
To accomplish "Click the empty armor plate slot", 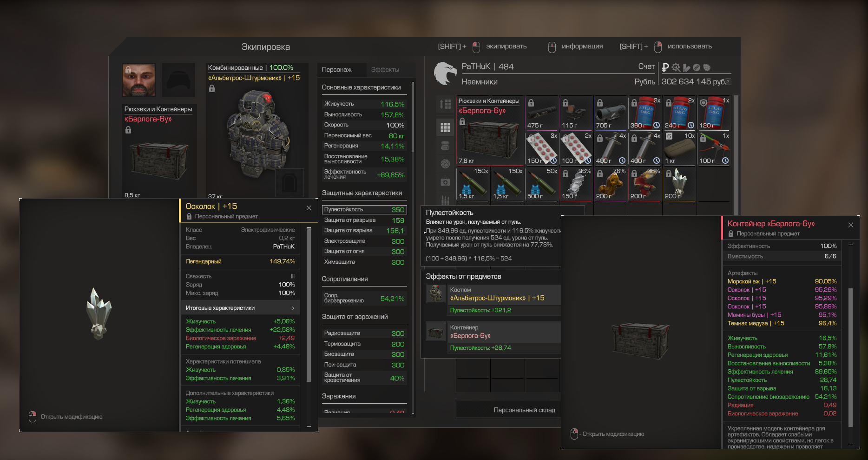I will coord(289,183).
